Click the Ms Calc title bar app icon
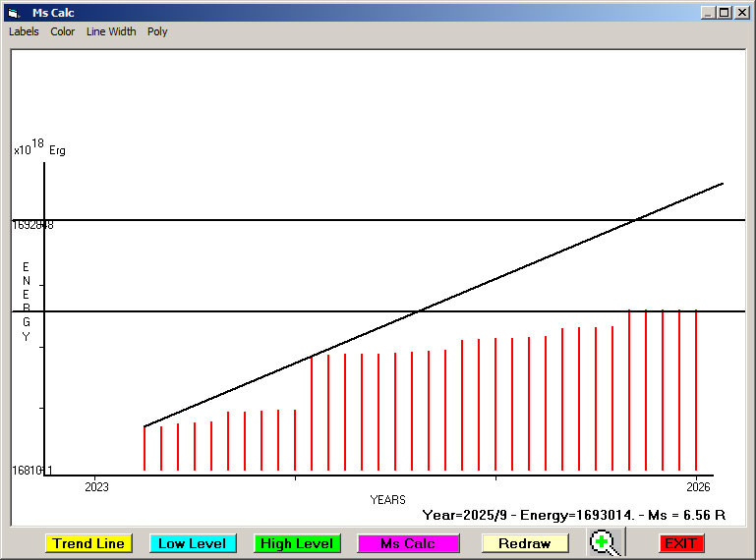Screen dimensions: 756x560 [x=14, y=13]
